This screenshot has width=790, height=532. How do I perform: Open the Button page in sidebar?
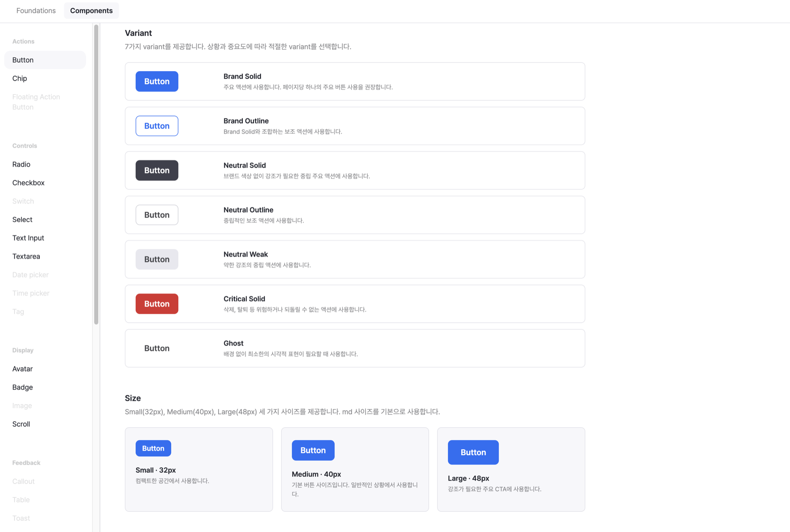coord(45,60)
